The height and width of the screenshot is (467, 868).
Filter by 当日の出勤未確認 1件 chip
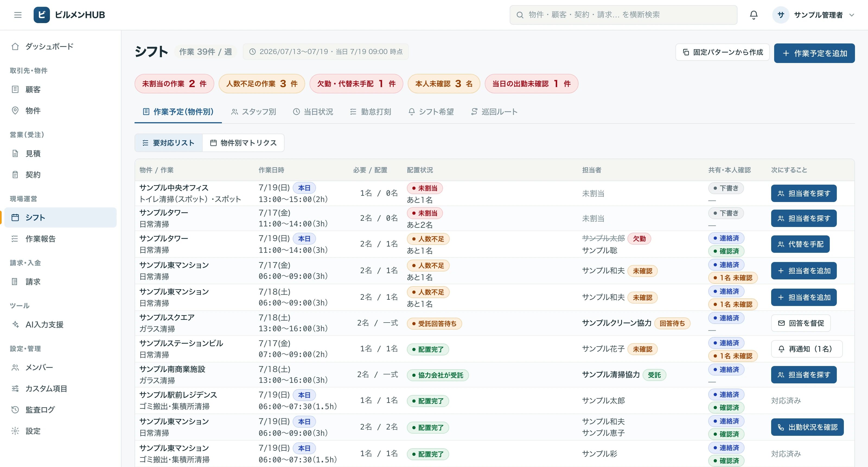pyautogui.click(x=531, y=84)
